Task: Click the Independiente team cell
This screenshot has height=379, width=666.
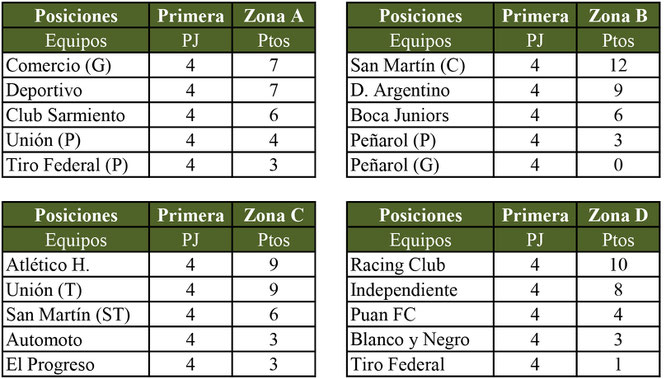Action: pos(420,290)
